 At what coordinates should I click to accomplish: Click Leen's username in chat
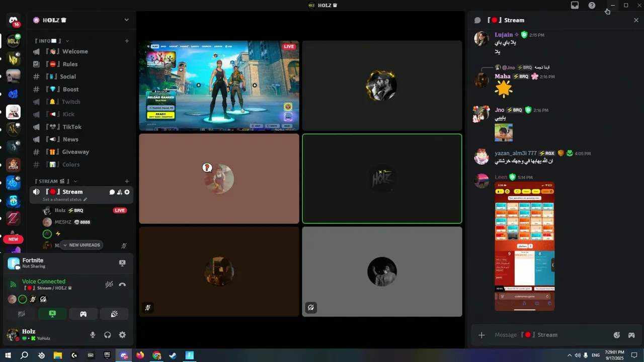[x=501, y=177]
